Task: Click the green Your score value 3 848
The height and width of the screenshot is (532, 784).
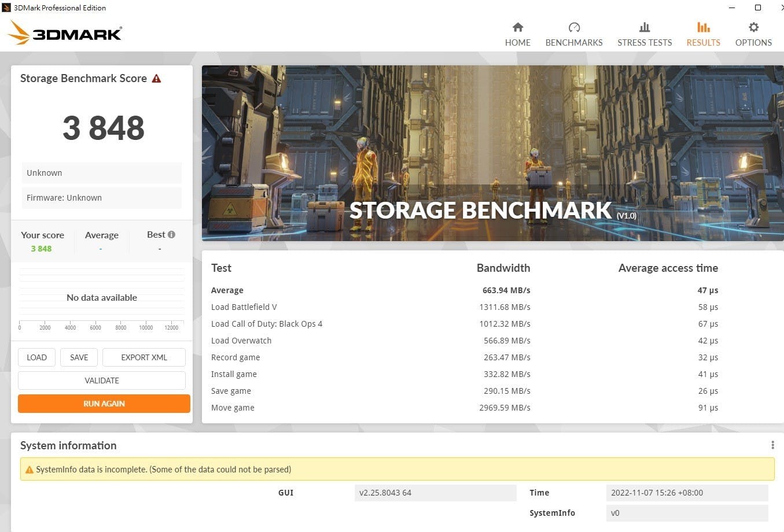Action: [x=41, y=249]
